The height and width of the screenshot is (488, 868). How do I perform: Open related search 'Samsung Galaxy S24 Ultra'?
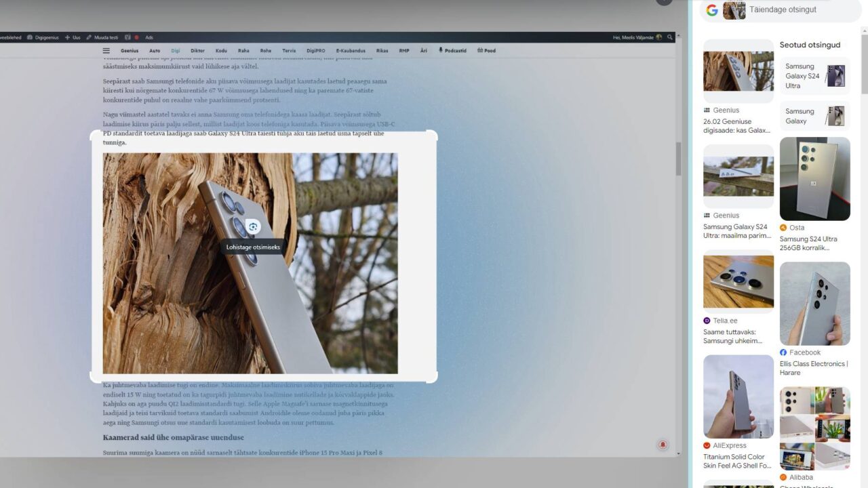tap(814, 76)
